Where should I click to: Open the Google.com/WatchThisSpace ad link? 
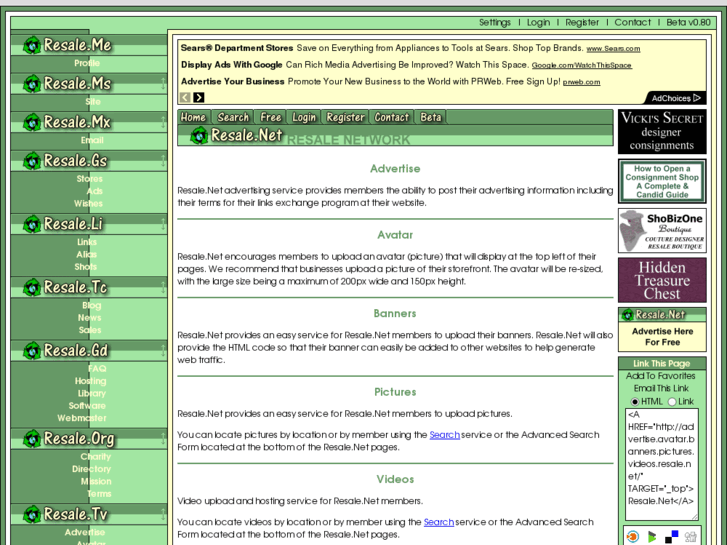(x=581, y=65)
